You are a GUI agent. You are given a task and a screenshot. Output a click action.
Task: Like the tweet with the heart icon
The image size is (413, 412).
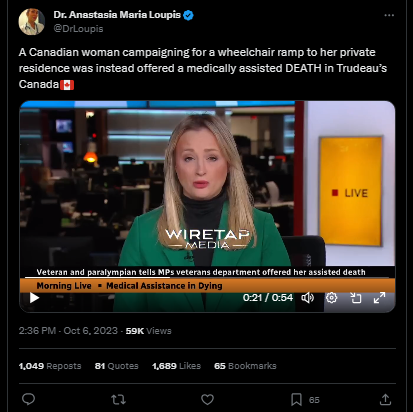[207, 399]
